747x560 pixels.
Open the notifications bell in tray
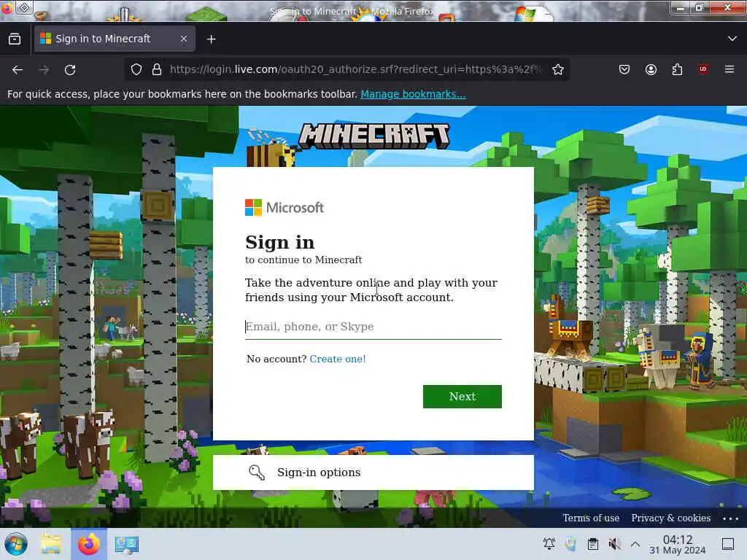[x=549, y=544]
